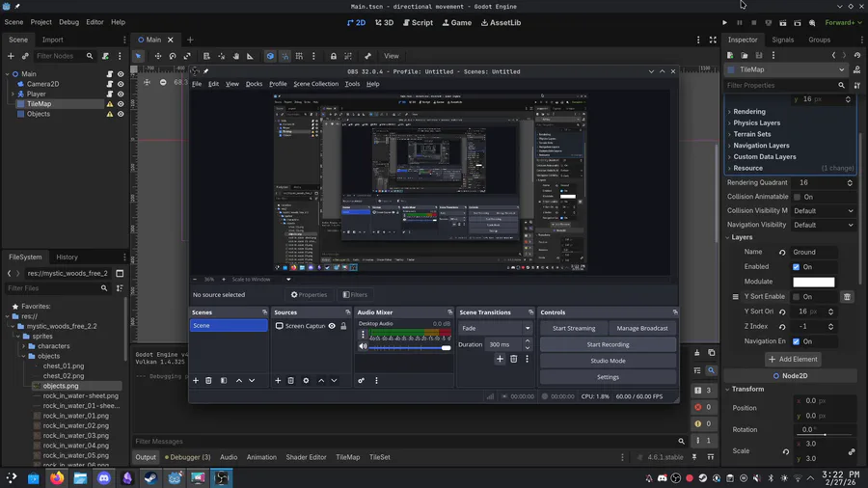Click the lock selected node toolbar icon
This screenshot has height=488, width=868.
334,56
